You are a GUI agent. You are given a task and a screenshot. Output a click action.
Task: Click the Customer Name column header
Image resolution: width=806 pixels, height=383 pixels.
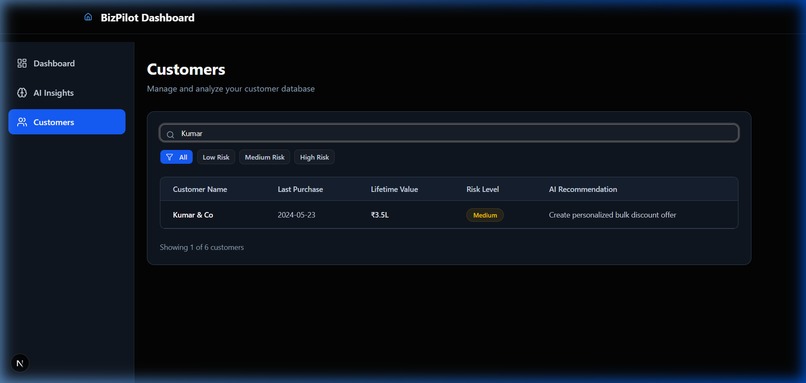200,189
